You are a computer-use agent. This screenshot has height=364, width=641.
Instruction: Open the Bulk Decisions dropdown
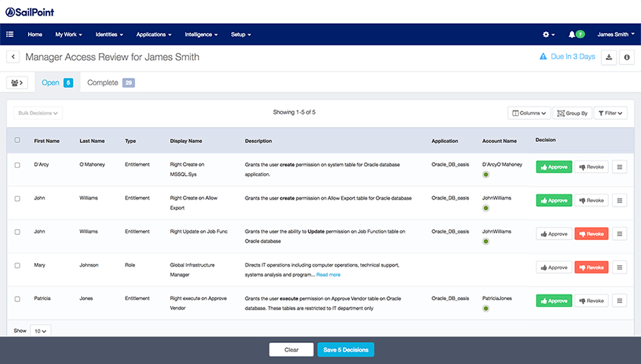coord(38,113)
